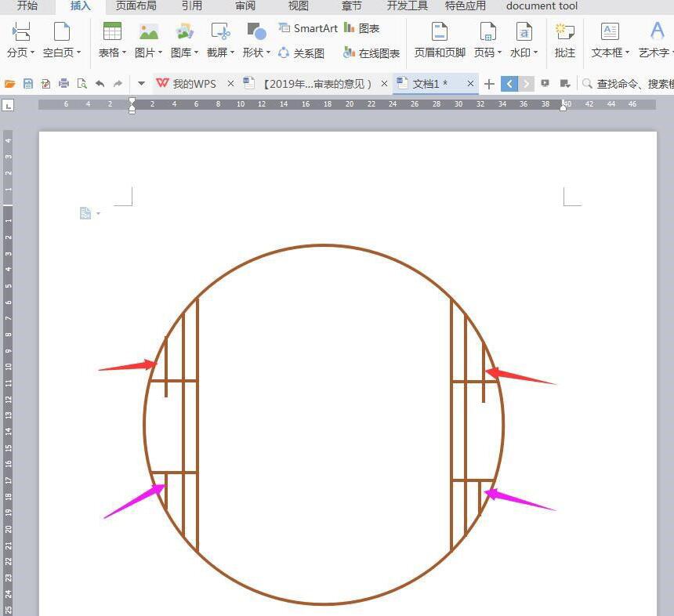Screen dimensions: 674x616
Task: Open the document tool ribbon tab
Action: (542, 5)
